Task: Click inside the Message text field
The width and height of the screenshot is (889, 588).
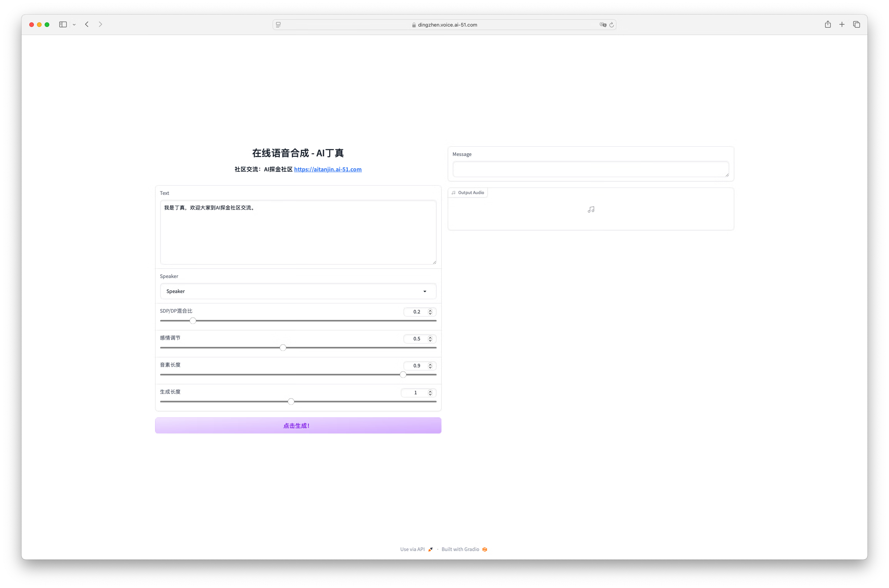Action: coord(591,169)
